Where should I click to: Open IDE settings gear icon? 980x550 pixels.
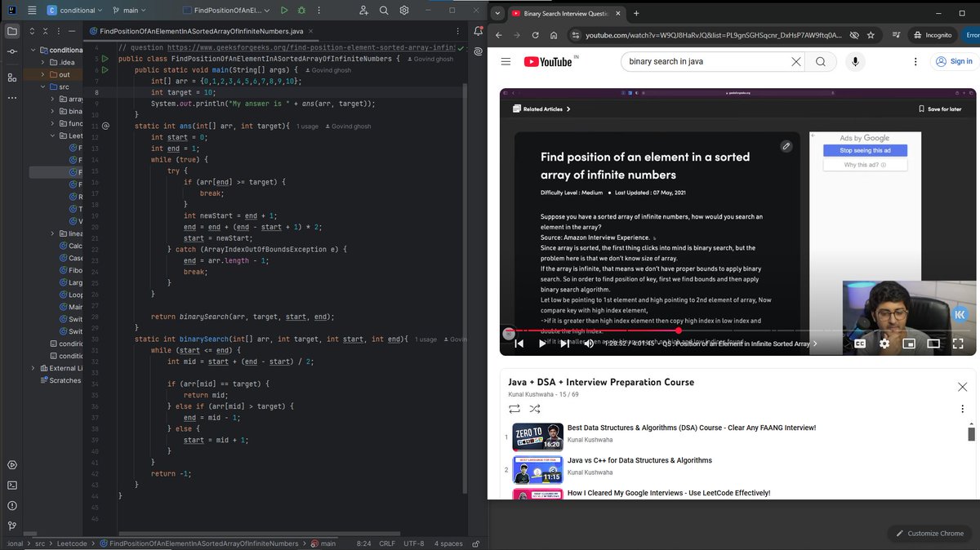point(404,11)
